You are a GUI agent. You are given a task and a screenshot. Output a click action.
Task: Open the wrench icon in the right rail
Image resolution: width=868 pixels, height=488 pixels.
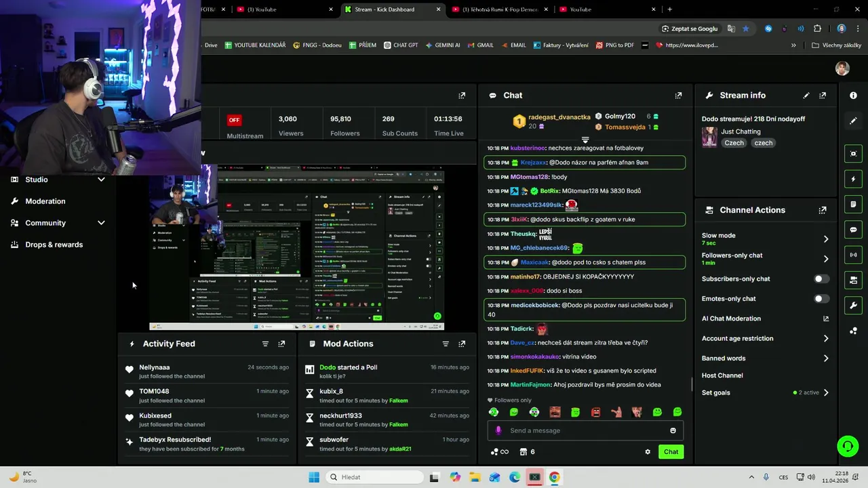point(853,306)
